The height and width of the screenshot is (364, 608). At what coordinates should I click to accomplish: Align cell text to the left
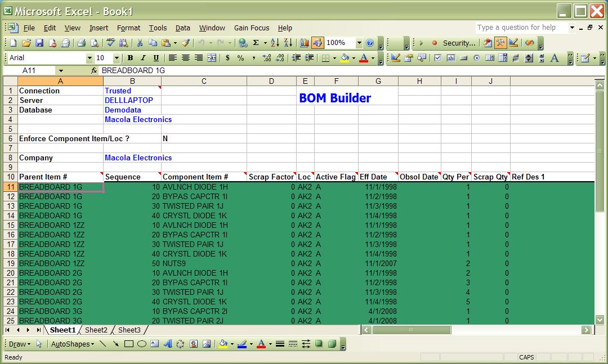click(x=173, y=58)
